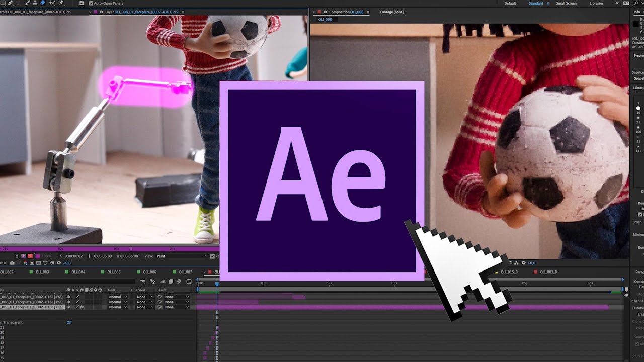644x362 pixels.
Task: Click the Paint on Transparent Off value
Action: [69, 322]
